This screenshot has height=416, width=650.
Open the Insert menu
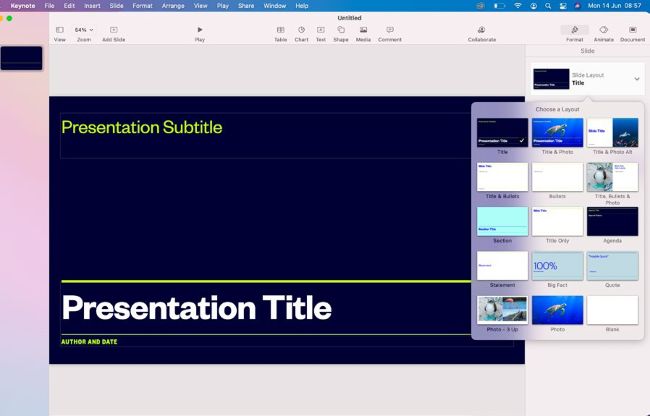click(92, 5)
